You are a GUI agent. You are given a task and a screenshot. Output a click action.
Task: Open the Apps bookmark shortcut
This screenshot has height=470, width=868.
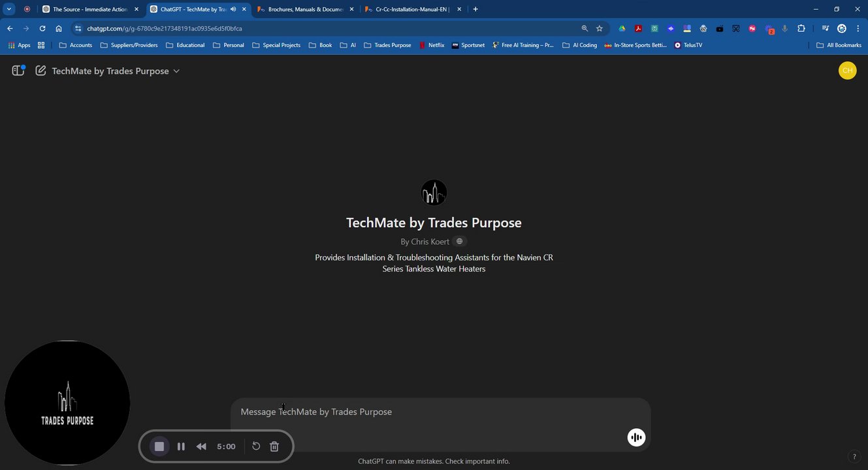coord(19,45)
